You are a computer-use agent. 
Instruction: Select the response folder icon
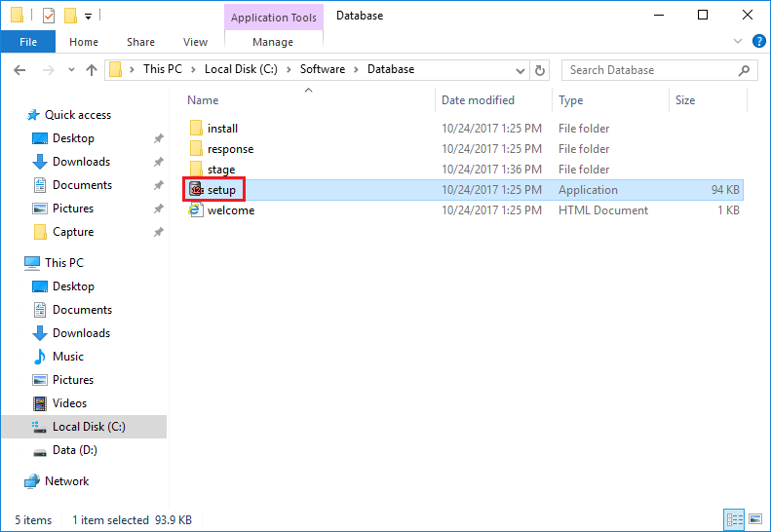pyautogui.click(x=196, y=148)
